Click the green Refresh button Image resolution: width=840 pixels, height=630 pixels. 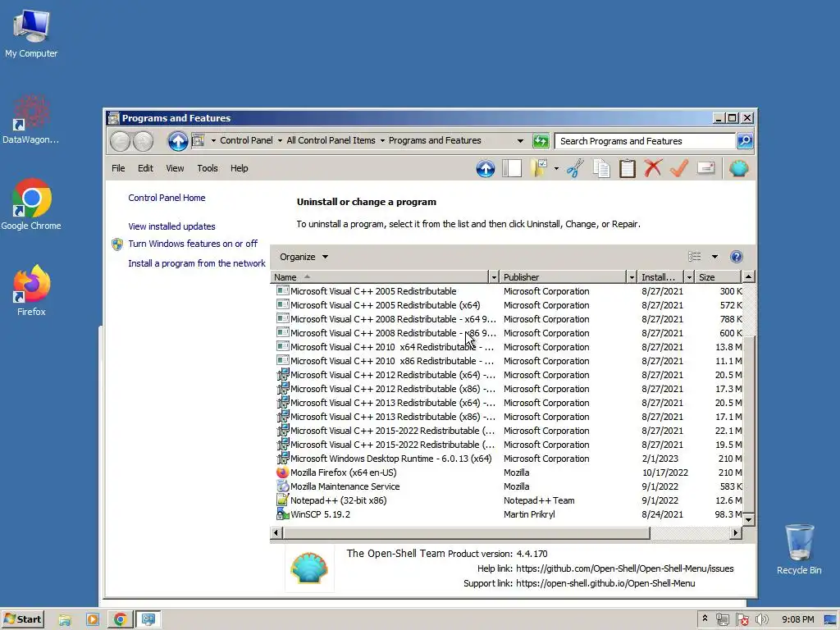click(x=541, y=141)
